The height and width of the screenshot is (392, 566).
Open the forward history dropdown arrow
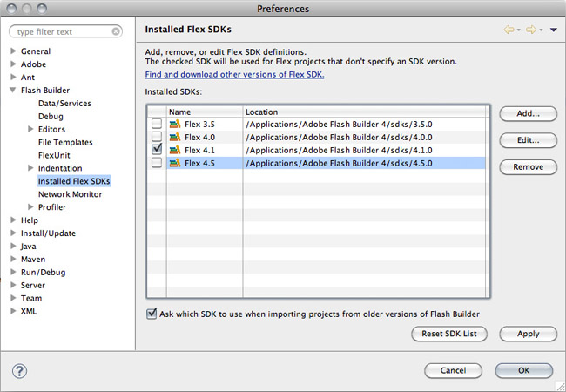pos(541,30)
